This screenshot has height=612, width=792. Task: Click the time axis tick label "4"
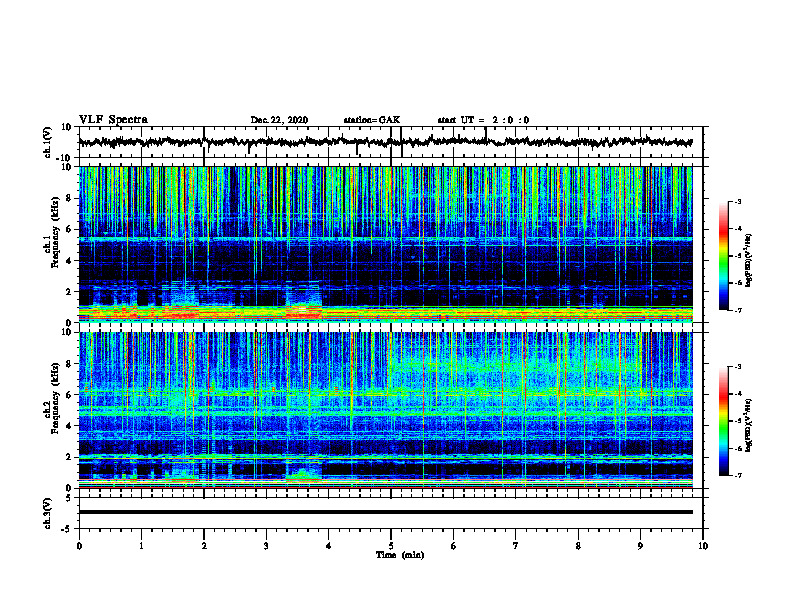pyautogui.click(x=329, y=546)
